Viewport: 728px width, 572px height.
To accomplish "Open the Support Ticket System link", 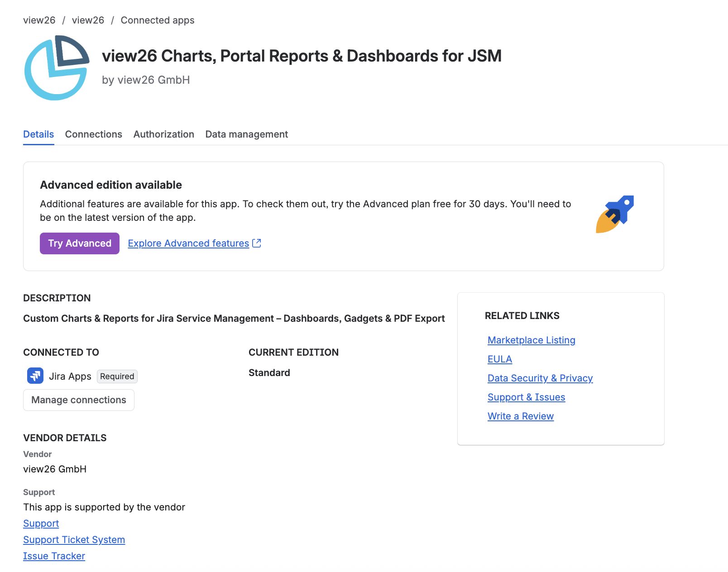I will 74,540.
